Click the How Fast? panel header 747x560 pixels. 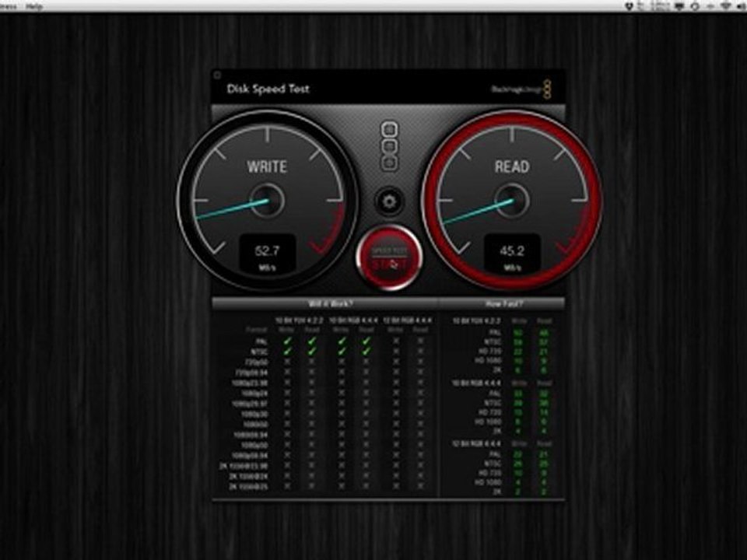[503, 303]
